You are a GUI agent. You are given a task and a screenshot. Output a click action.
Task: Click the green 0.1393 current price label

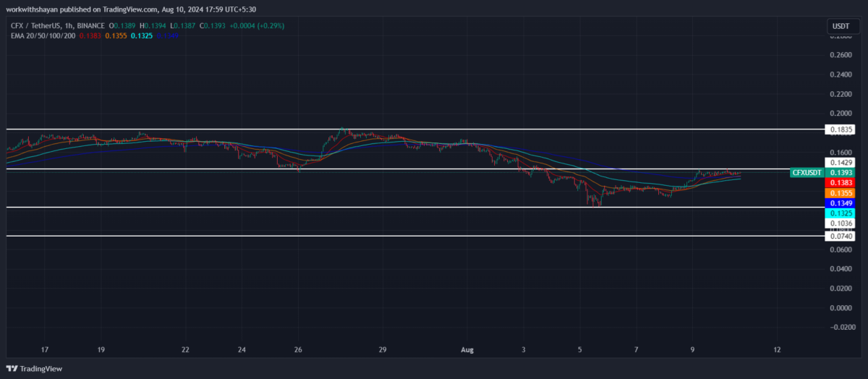click(839, 173)
